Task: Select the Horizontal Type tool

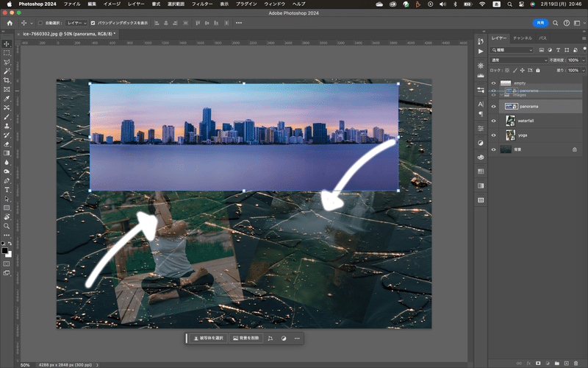Action: (x=7, y=190)
